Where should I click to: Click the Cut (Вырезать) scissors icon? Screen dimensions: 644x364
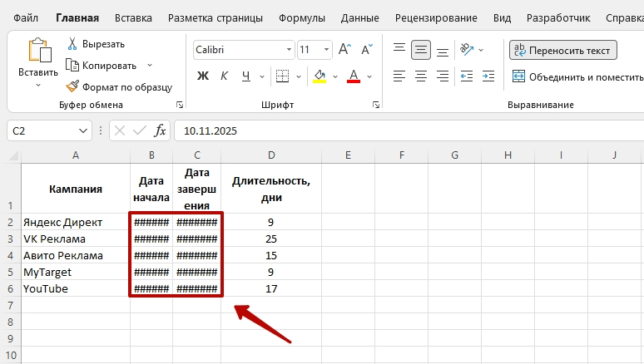click(x=72, y=44)
